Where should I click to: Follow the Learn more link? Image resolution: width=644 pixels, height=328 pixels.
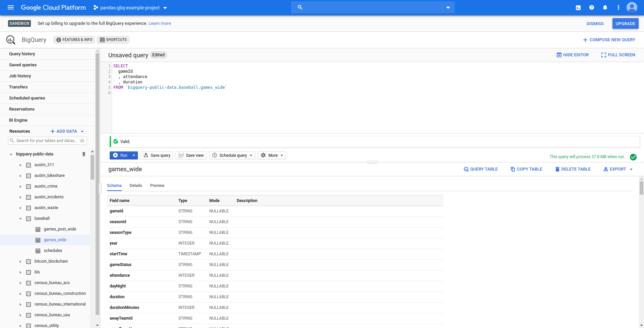(160, 23)
